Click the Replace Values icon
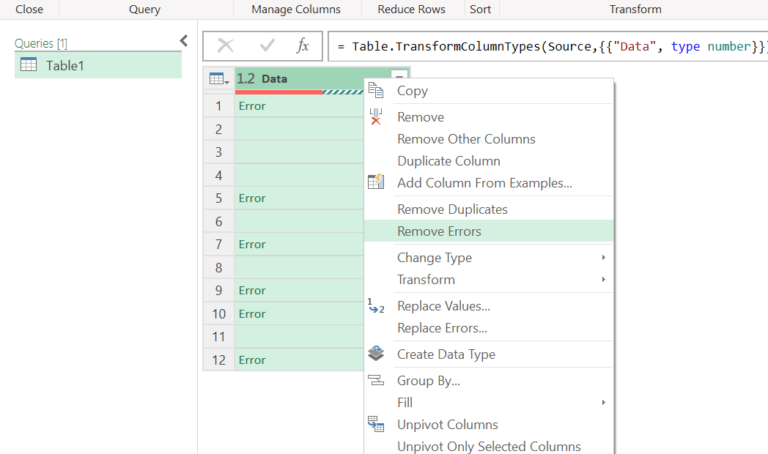 click(x=376, y=306)
